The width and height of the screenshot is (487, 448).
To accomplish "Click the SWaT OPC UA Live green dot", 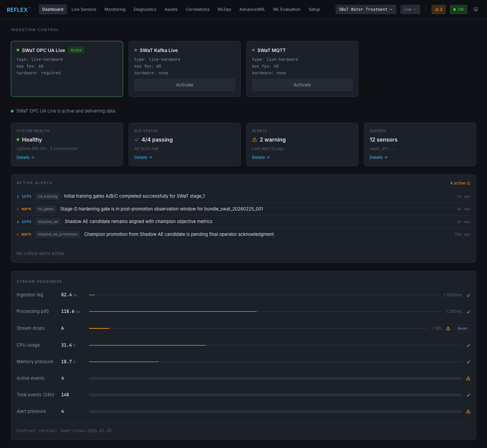I will 18,50.
